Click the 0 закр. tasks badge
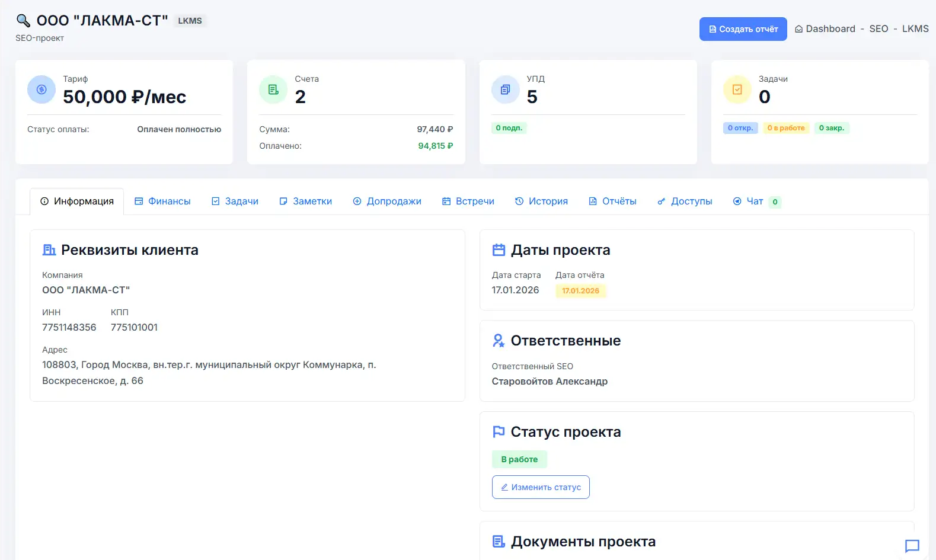The image size is (936, 560). tap(832, 128)
